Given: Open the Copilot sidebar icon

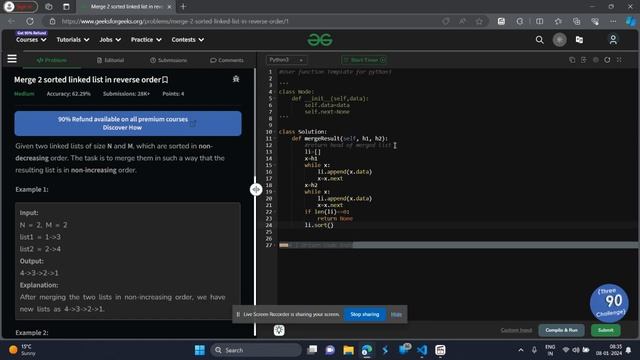Looking at the screenshot, I should 631,21.
